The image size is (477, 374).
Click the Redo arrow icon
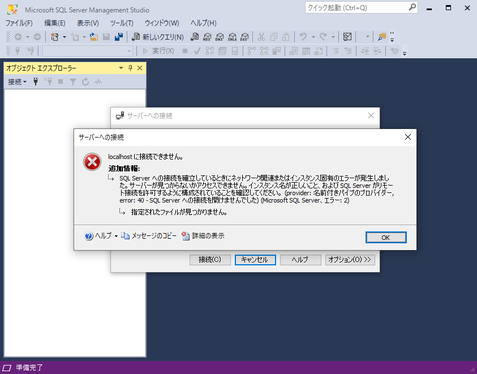pyautogui.click(x=323, y=37)
